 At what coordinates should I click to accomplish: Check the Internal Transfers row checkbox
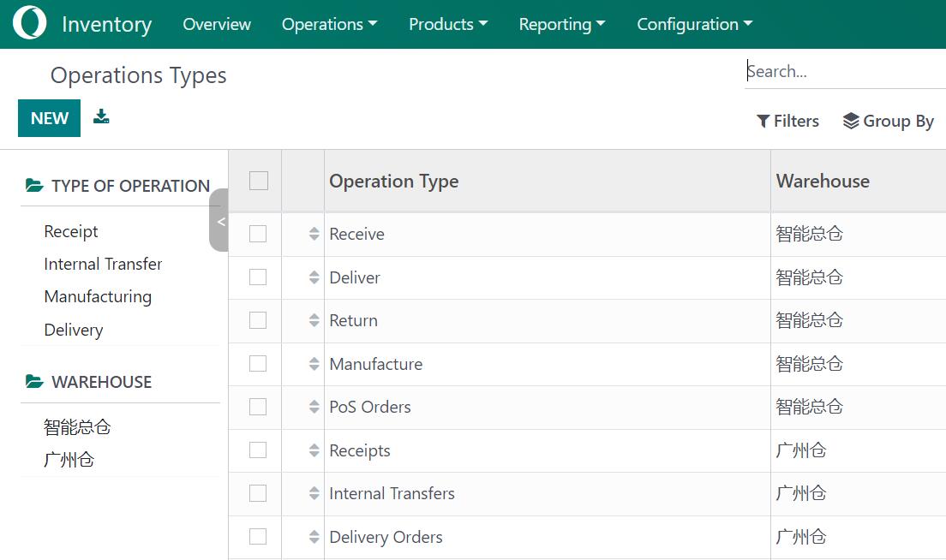[258, 493]
